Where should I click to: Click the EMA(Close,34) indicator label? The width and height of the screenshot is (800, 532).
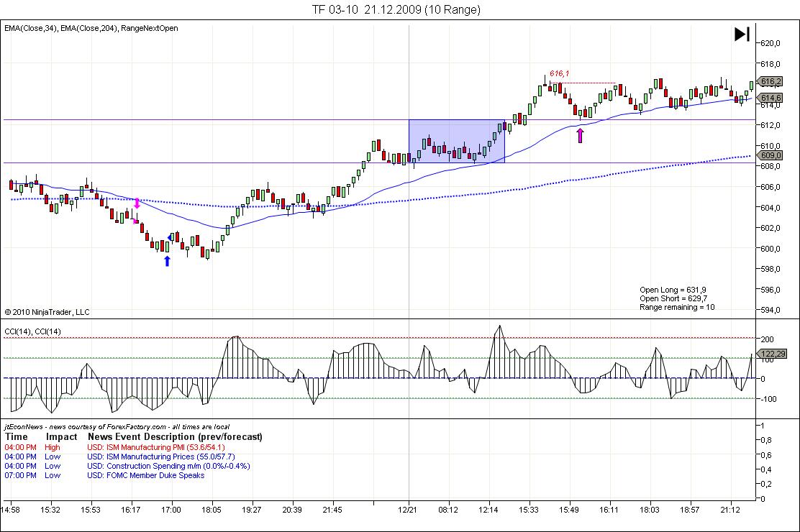point(31,28)
